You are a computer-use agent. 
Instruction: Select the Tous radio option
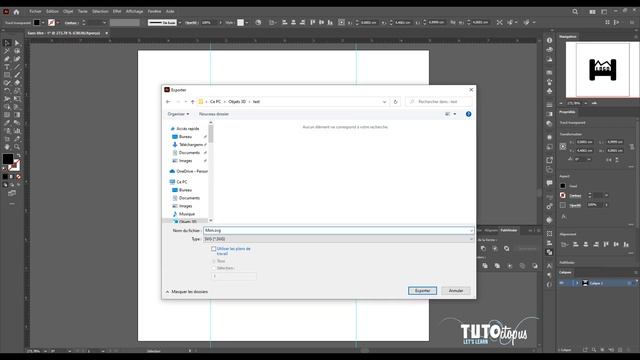tap(213, 261)
